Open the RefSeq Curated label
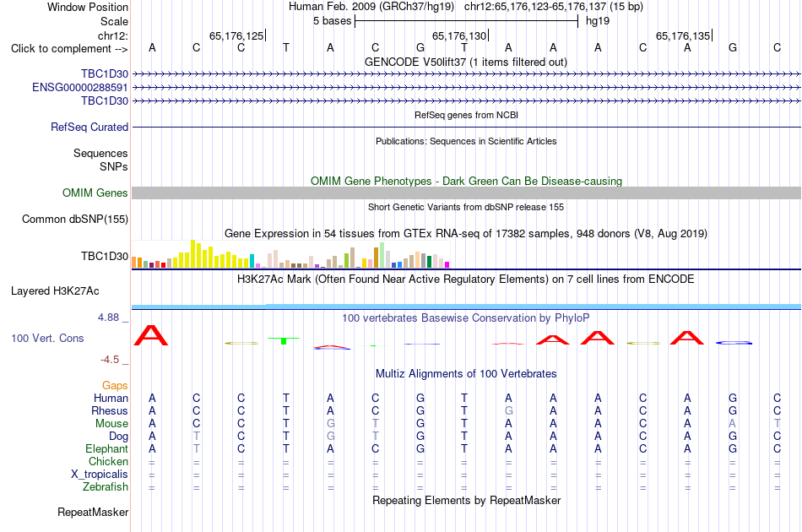 pyautogui.click(x=89, y=127)
